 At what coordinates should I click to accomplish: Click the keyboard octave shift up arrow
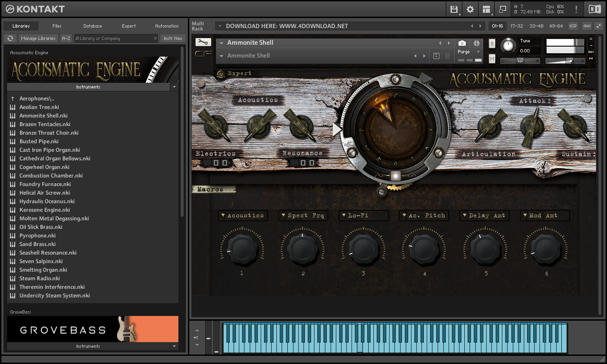(x=197, y=330)
